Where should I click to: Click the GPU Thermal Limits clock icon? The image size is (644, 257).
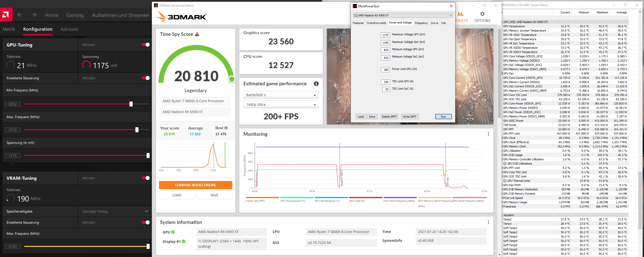pos(505,181)
